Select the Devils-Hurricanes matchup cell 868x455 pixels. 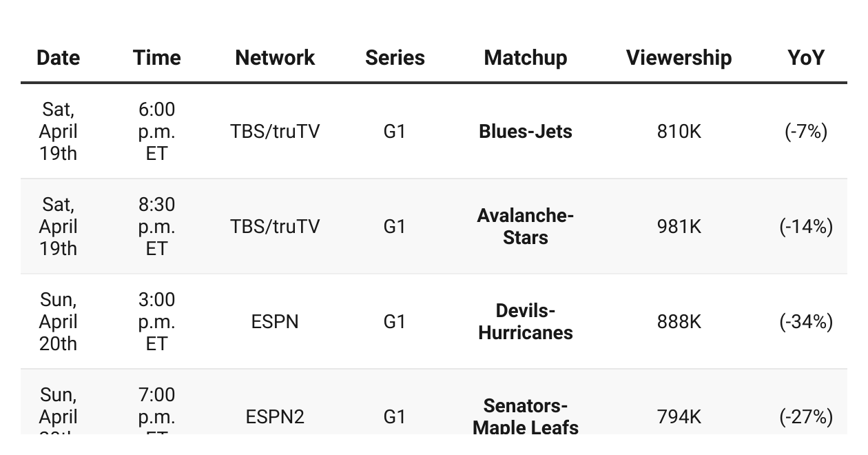tap(526, 322)
